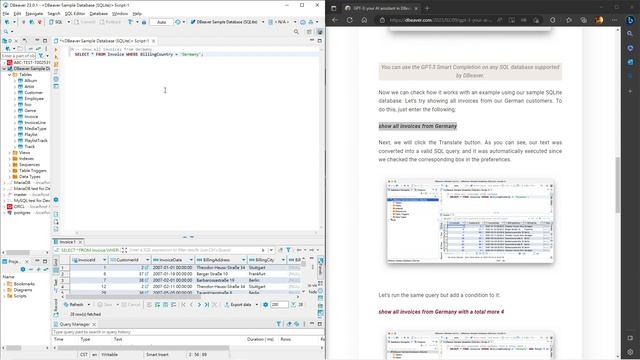Collapse the DBeaver Sample Database node
Screen dimensions: 640x360
(x=4, y=69)
